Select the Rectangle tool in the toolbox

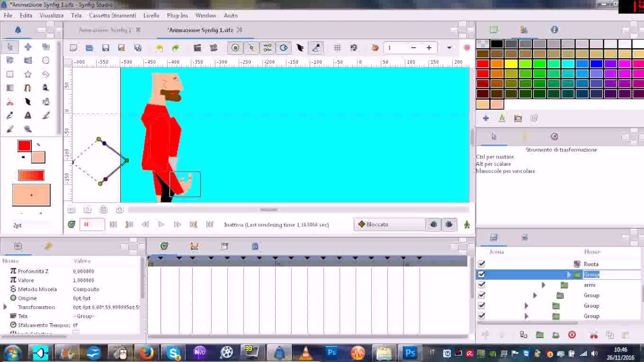(x=10, y=74)
